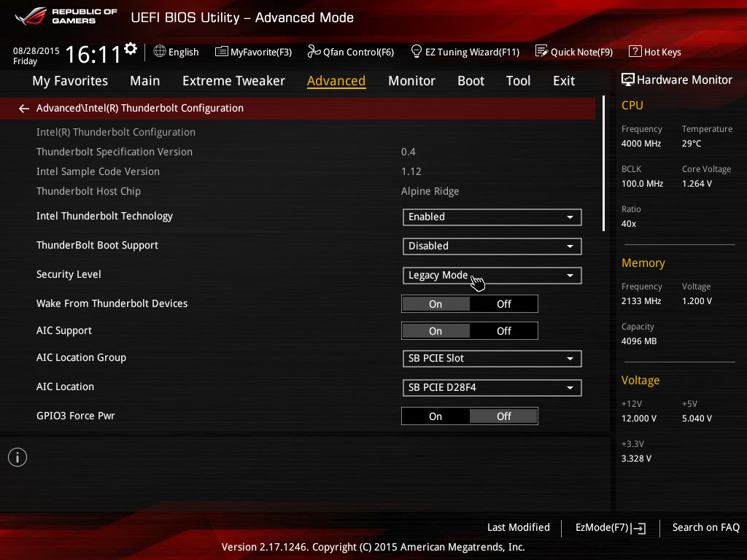
Task: Click the back arrow in the breadcrumb bar
Action: tap(24, 109)
